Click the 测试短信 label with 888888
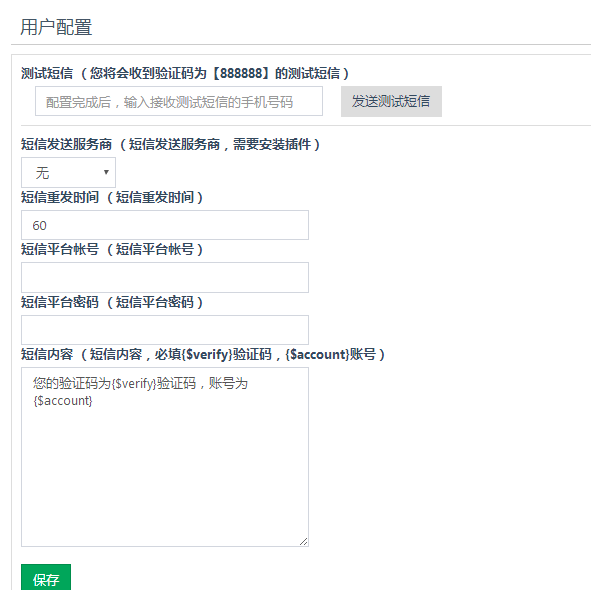This screenshot has height=590, width=591. point(185,73)
